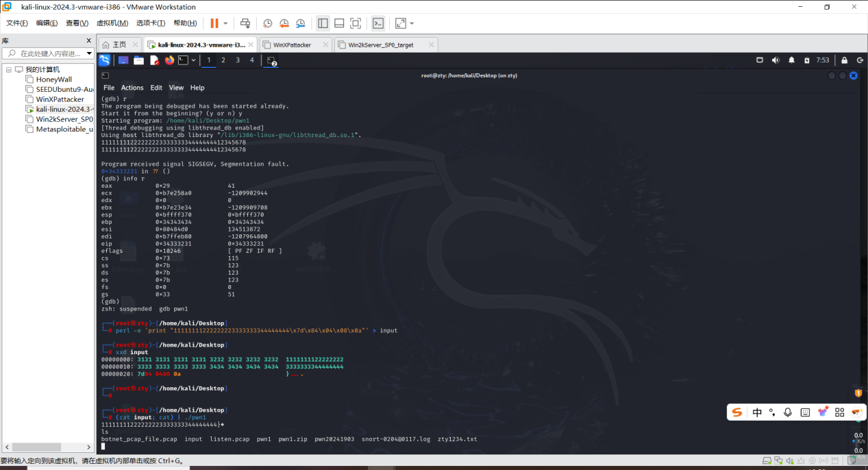Collapse the 我的计算机 tree node
Screen dimensions: 868x470
pos(9,70)
